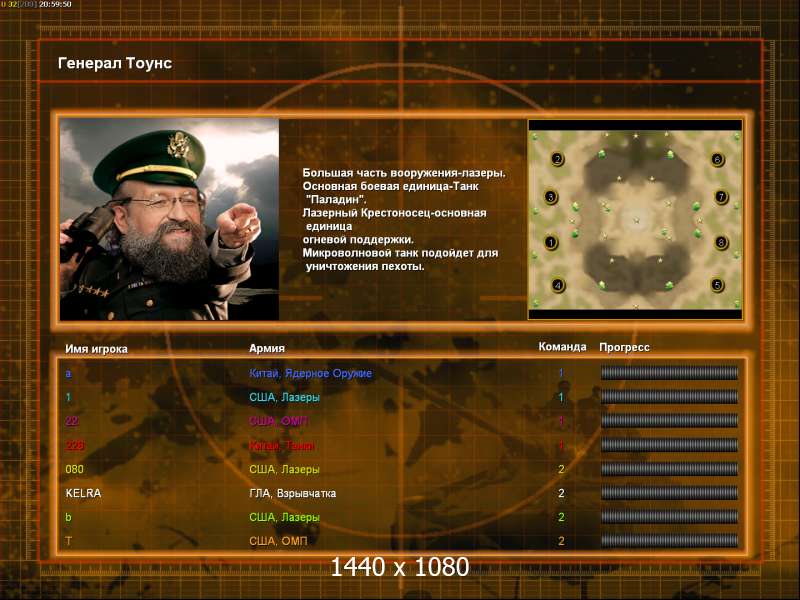The width and height of the screenshot is (800, 600).
Task: Click the progress bar for player a
Action: tap(669, 373)
